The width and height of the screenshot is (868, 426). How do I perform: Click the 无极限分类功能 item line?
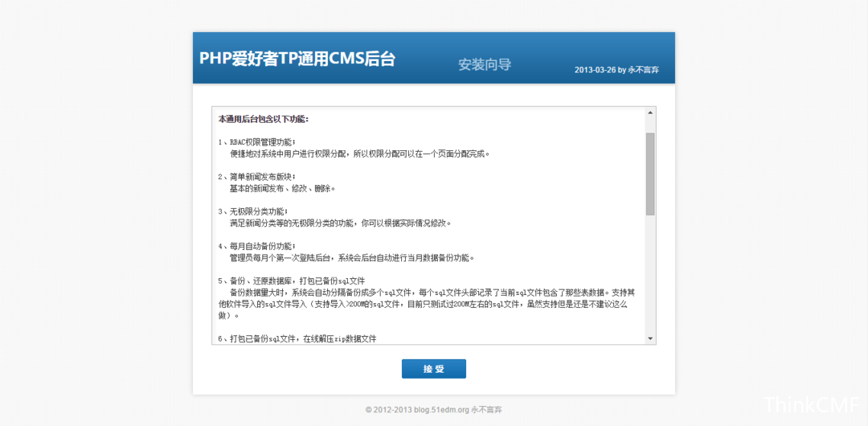tap(257, 211)
